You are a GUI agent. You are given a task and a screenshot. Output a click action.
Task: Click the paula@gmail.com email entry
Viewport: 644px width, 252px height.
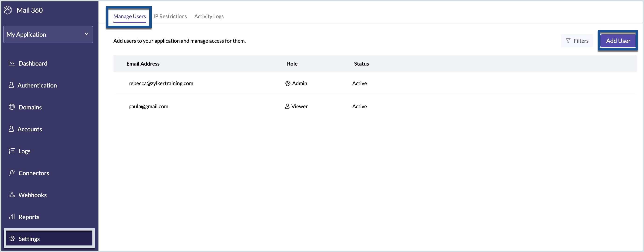[148, 106]
